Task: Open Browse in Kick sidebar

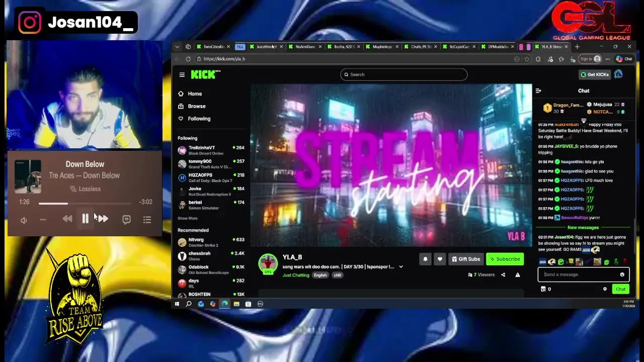Action: click(192, 106)
